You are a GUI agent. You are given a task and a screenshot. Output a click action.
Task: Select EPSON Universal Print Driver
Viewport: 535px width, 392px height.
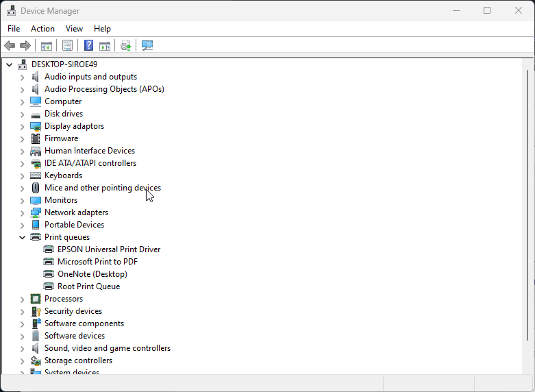(x=108, y=249)
